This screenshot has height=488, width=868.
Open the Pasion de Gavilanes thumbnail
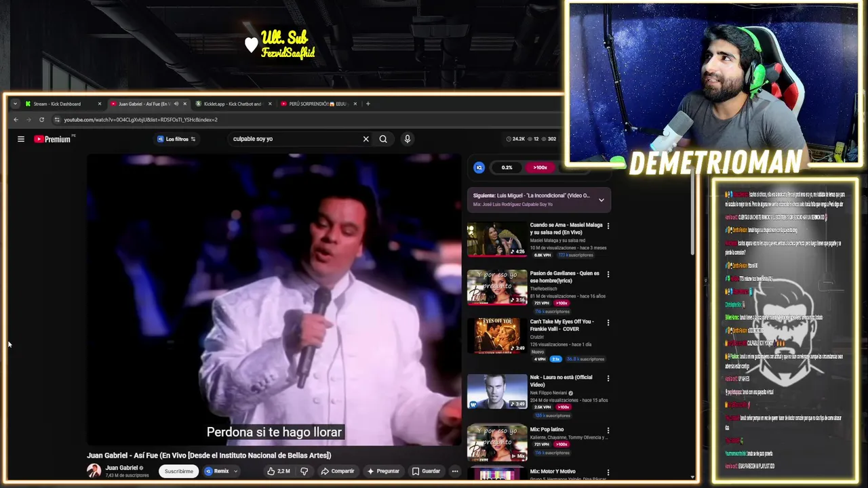point(496,287)
